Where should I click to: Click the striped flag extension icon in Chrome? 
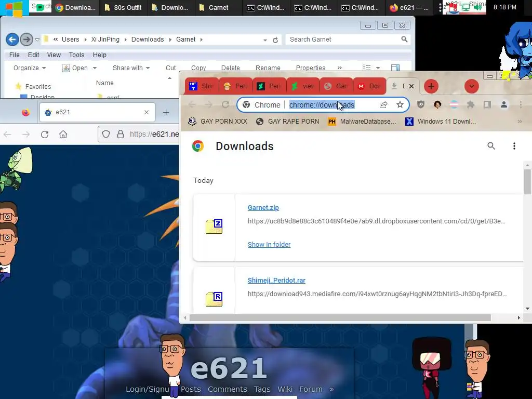tap(454, 104)
